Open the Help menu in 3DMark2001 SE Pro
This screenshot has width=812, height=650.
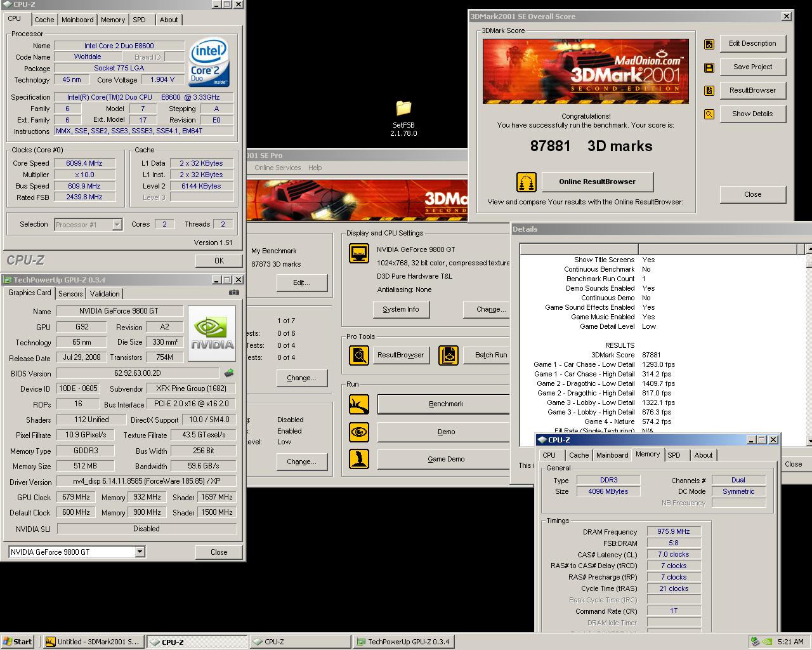pos(315,168)
